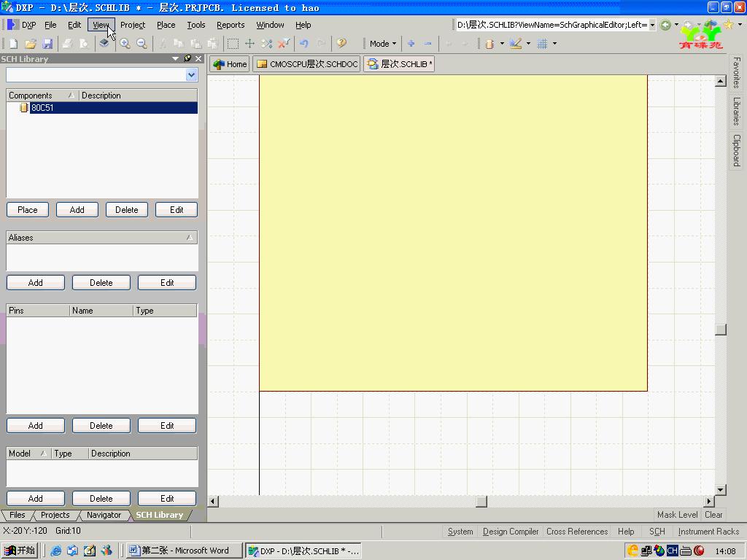This screenshot has width=747, height=560.
Task: Click the Move Selection cross-arrows icon
Action: [x=249, y=44]
